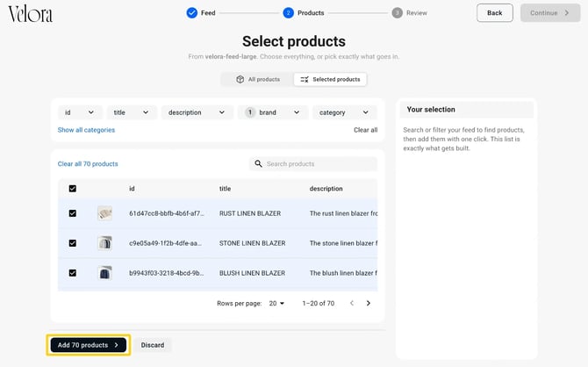
Task: Click the search magnifier icon
Action: click(258, 163)
